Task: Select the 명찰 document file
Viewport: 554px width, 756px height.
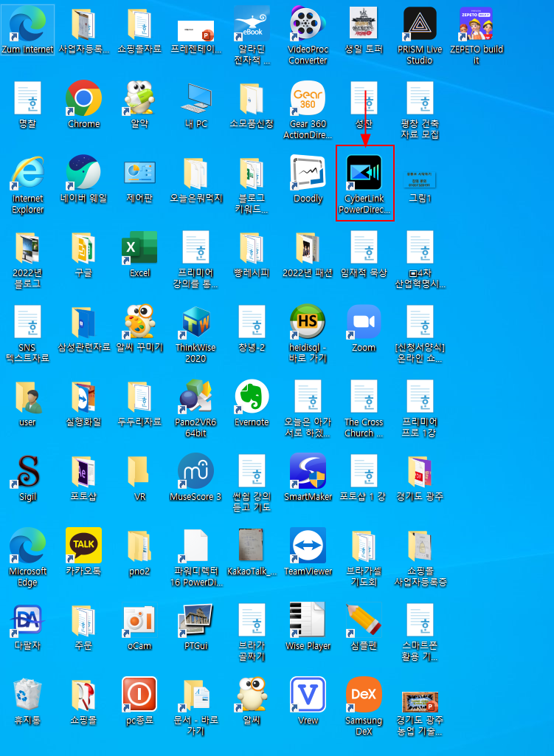Action: (x=27, y=98)
